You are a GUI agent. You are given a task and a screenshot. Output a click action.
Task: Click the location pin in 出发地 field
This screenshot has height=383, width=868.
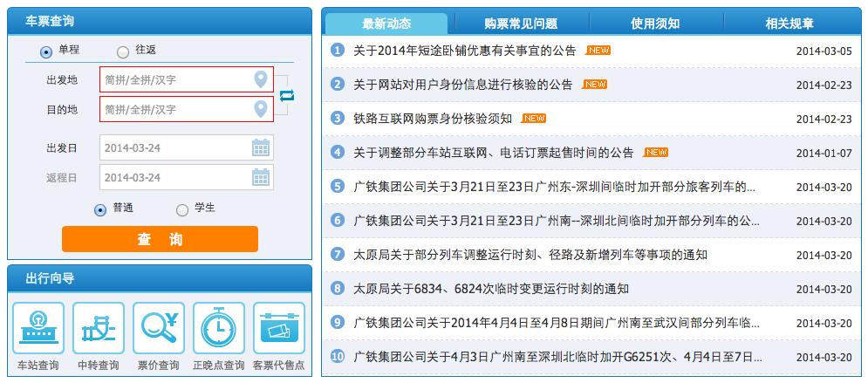tap(260, 79)
